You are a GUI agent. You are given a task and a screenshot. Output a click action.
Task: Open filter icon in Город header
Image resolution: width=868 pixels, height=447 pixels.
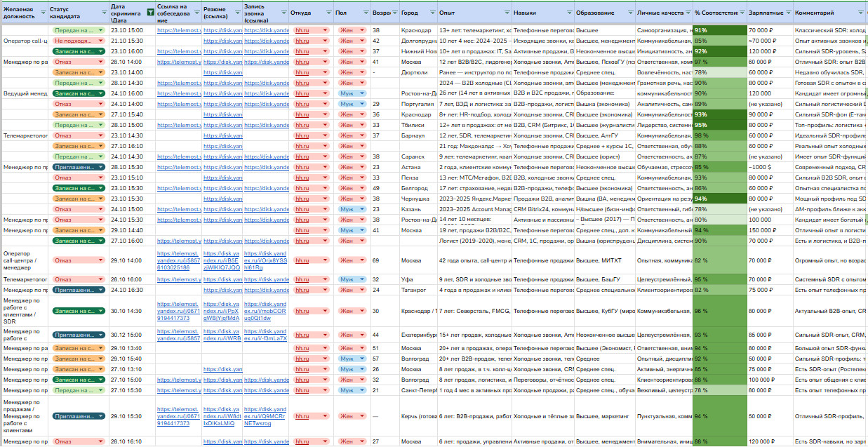pos(432,13)
